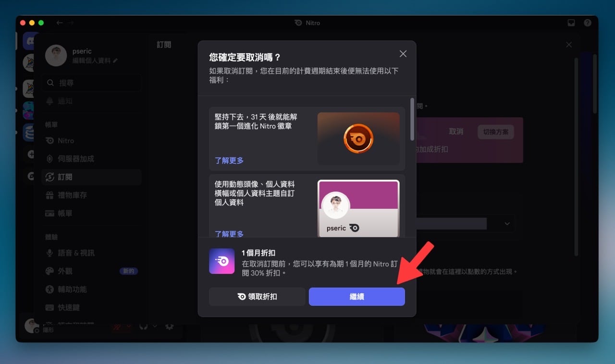Open 伺服器加成 server boost item
615x364 pixels.
pos(91,158)
